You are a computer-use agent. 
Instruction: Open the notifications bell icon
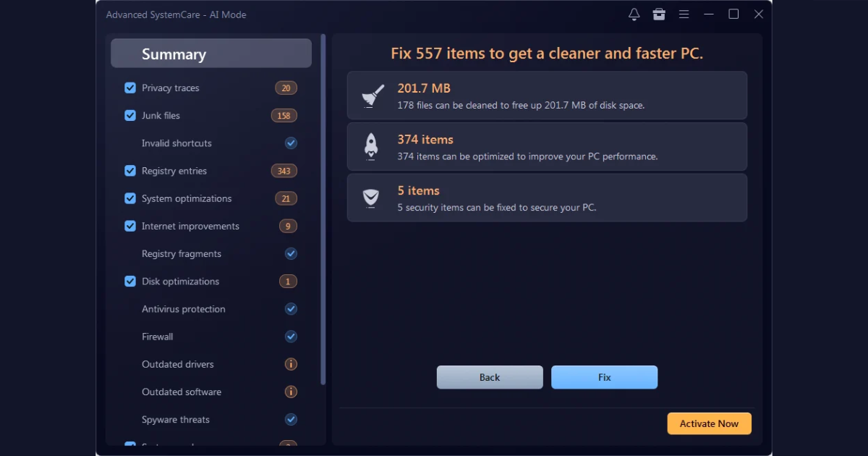pyautogui.click(x=634, y=14)
